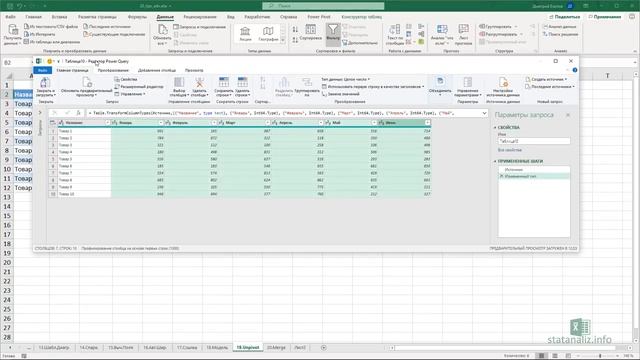640x360 pixels.
Task: Open Advanced Editor in Power Query
Action: click(x=139, y=87)
